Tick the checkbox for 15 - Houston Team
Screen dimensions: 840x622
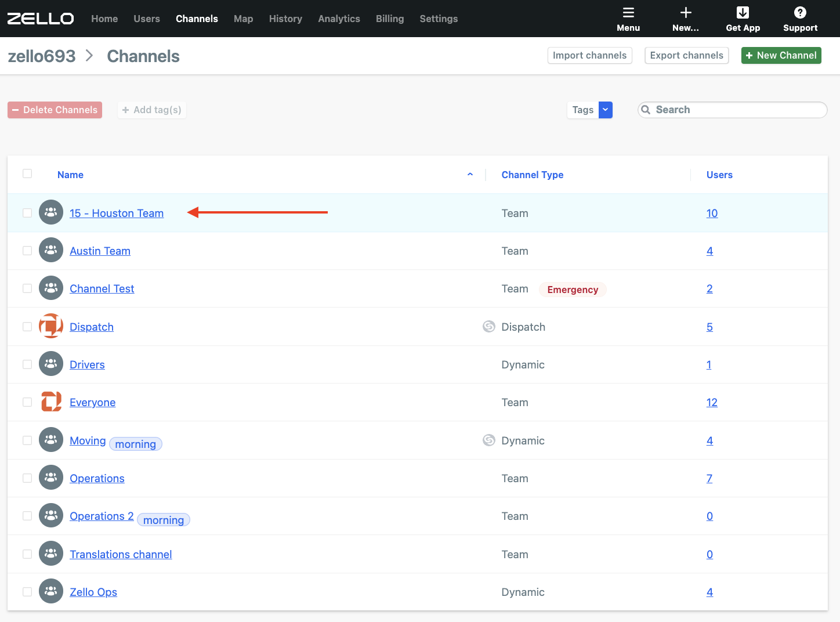pyautogui.click(x=27, y=213)
